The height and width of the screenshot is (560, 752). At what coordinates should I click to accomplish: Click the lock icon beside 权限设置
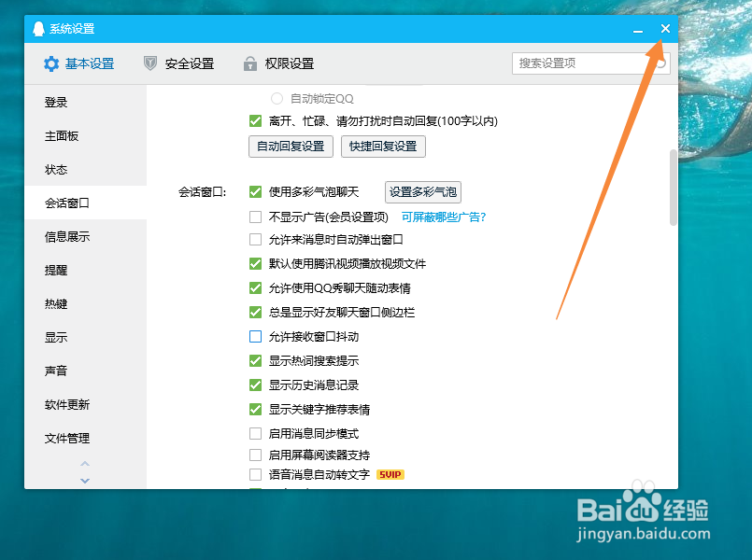click(x=249, y=63)
